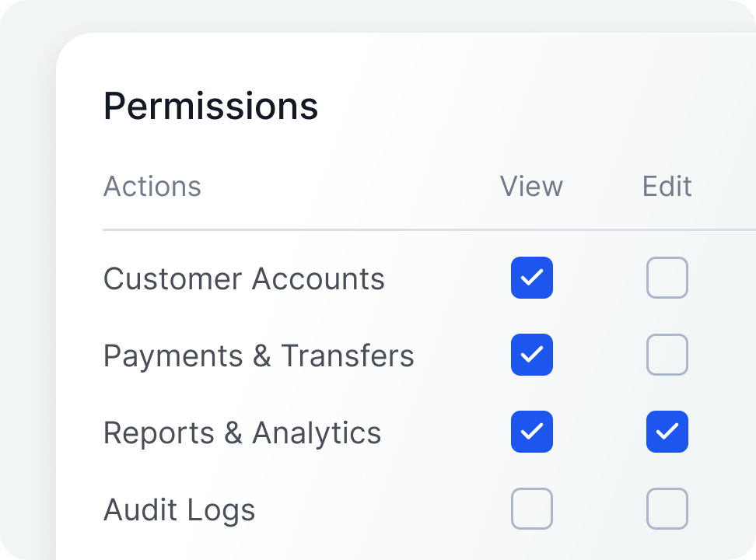The height and width of the screenshot is (560, 756).
Task: Check Edit box for Payments & Transfers
Action: (x=667, y=355)
